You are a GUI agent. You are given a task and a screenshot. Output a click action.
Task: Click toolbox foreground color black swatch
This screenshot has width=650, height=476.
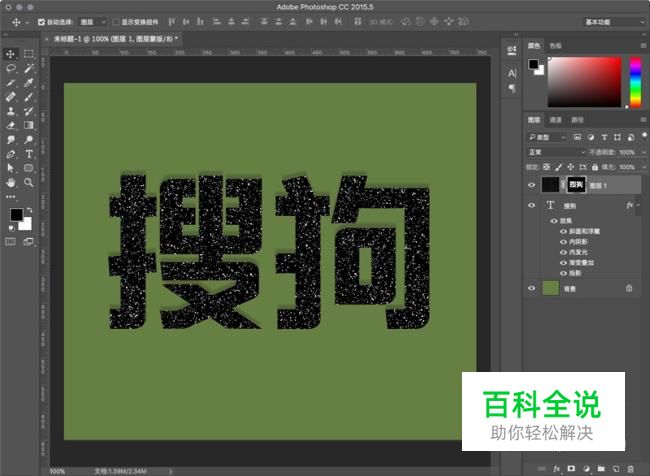[17, 214]
